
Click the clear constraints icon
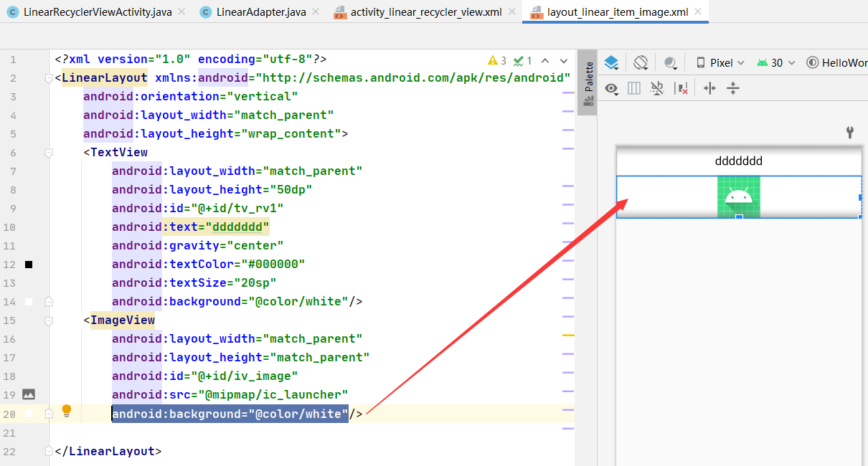click(x=681, y=88)
